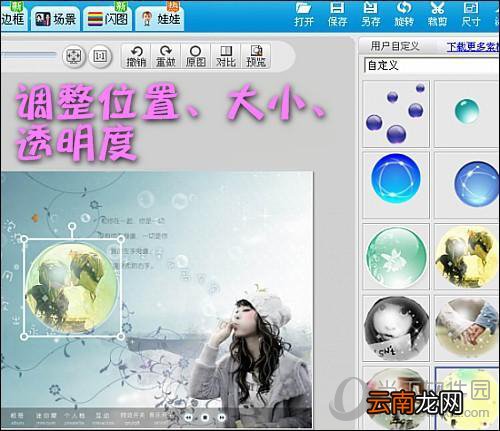Undo with the 撤销 button
The width and height of the screenshot is (500, 431).
tap(136, 56)
